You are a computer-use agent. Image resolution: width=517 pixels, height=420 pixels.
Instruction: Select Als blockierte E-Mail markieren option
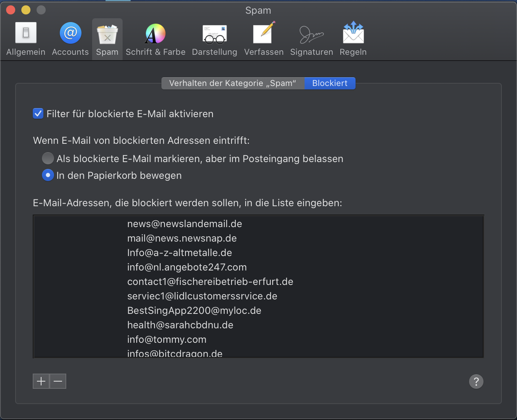[x=48, y=158]
